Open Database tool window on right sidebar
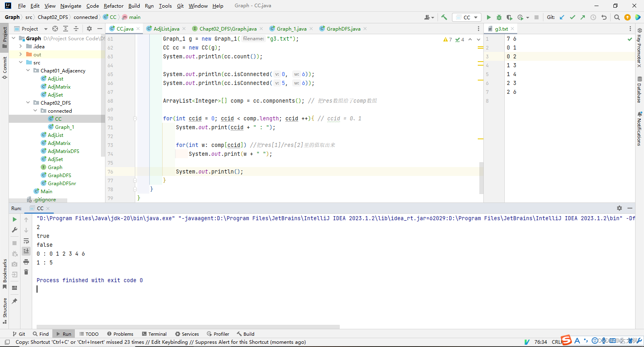 tap(639, 89)
